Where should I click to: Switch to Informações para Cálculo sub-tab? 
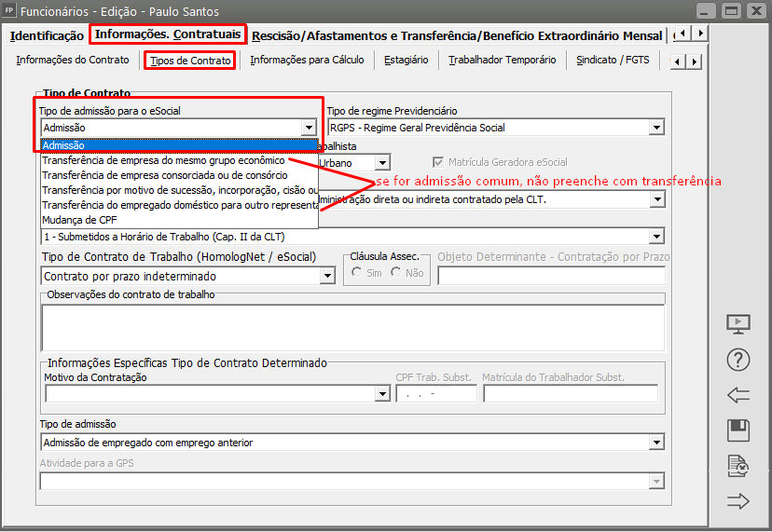click(x=307, y=60)
